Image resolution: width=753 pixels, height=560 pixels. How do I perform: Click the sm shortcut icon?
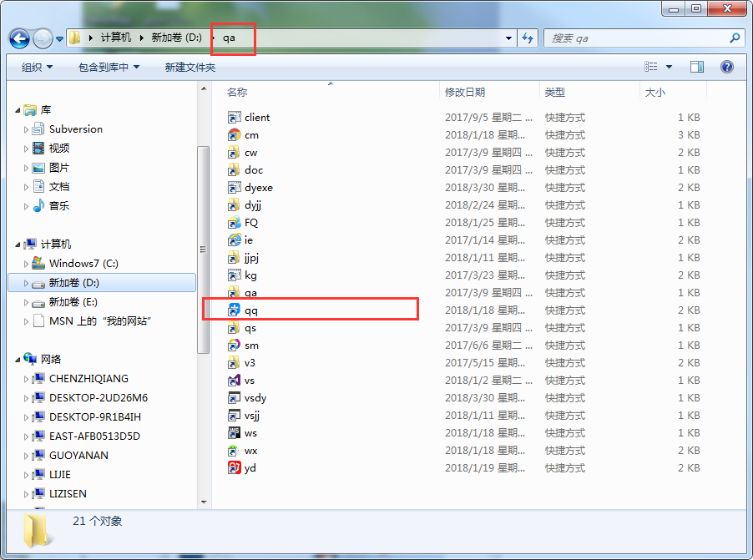234,346
